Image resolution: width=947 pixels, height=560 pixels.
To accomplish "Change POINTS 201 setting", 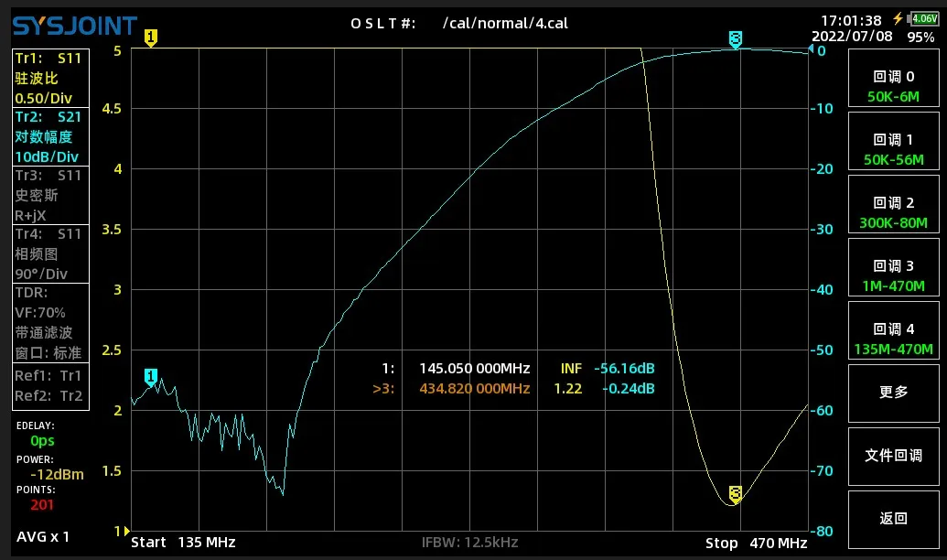I will pyautogui.click(x=37, y=498).
